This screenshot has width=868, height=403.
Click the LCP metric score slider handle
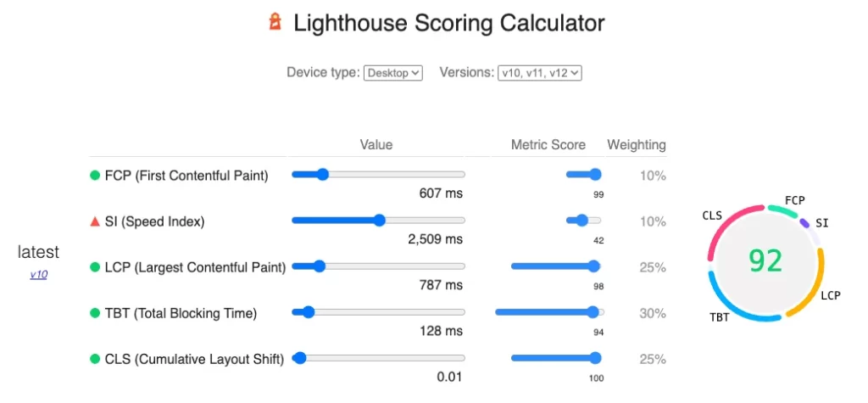[594, 266]
